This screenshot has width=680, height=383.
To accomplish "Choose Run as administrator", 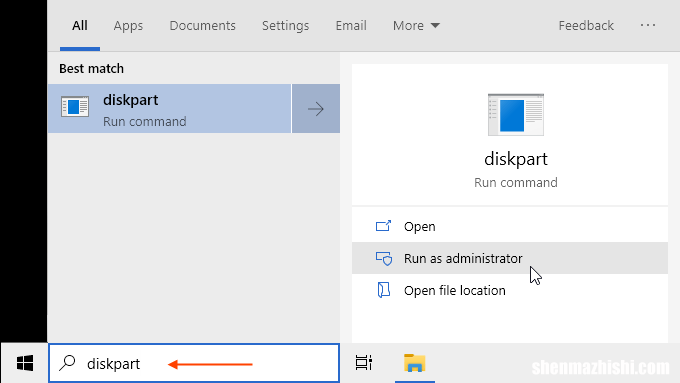I will click(x=510, y=258).
